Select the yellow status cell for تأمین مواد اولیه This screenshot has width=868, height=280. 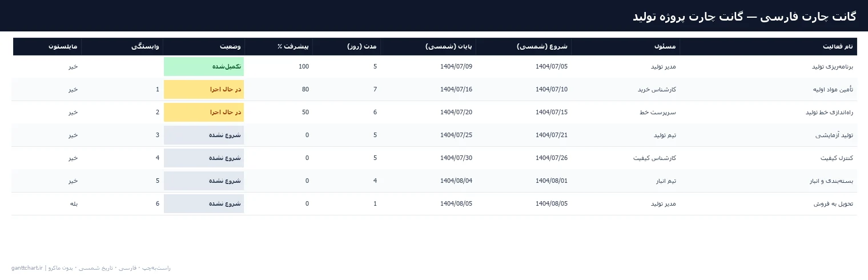204,90
